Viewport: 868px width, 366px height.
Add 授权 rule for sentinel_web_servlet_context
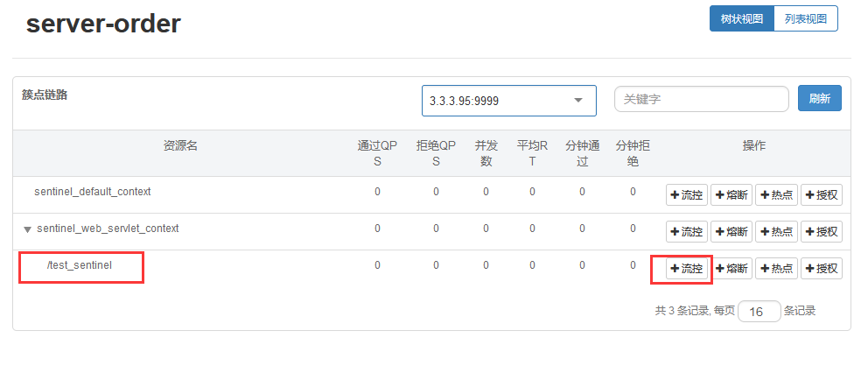822,232
